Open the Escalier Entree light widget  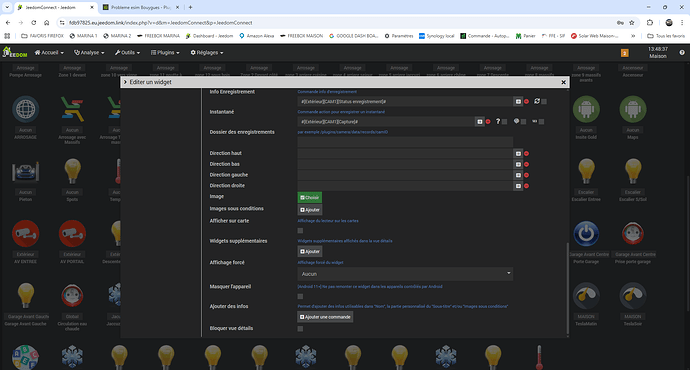(x=586, y=171)
